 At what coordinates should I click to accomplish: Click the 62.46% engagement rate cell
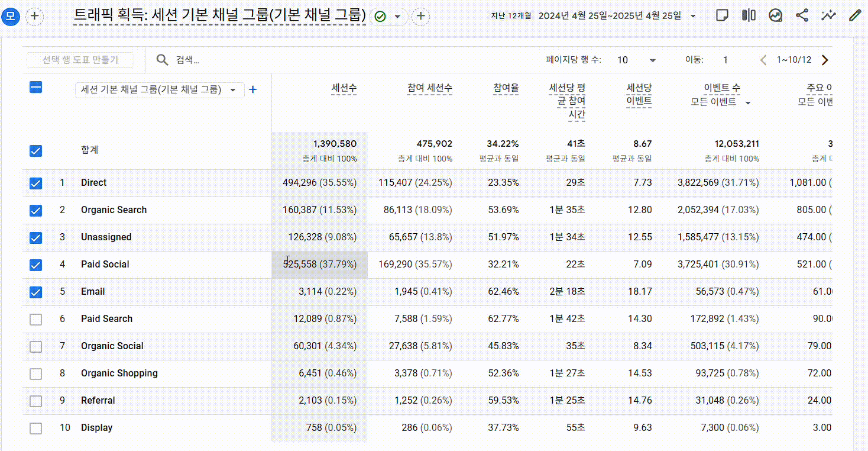tap(504, 292)
